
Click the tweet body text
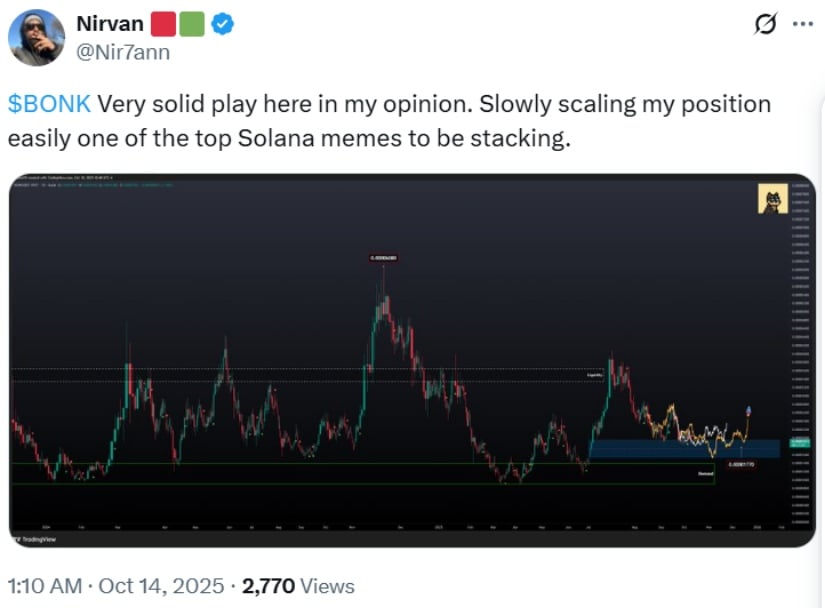(389, 120)
